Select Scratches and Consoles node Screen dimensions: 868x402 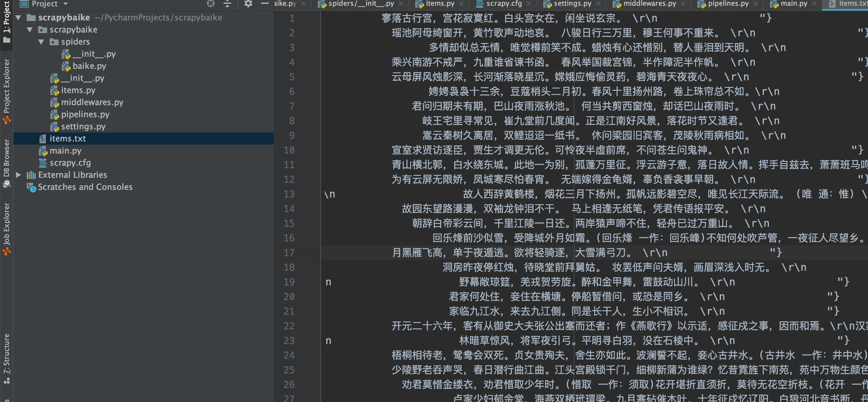(x=85, y=187)
